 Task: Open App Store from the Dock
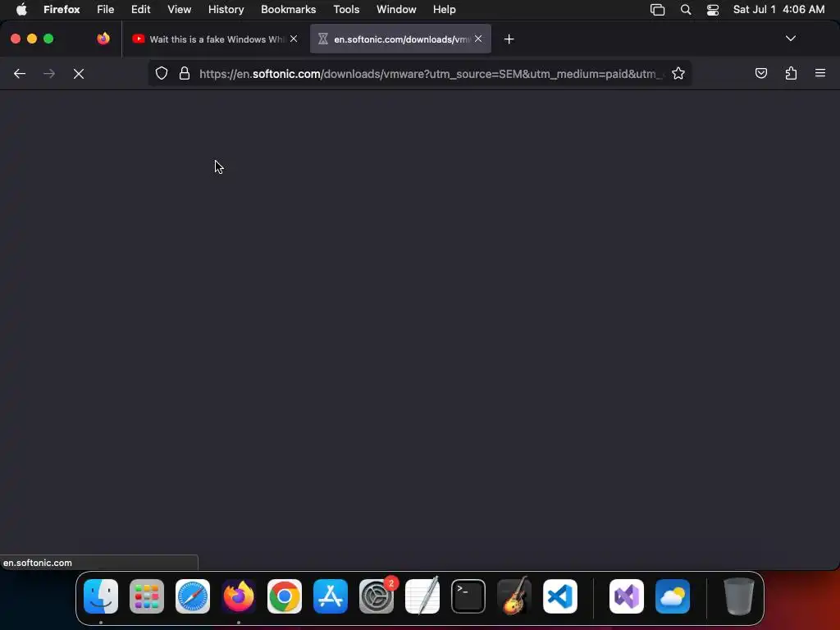[x=331, y=596]
